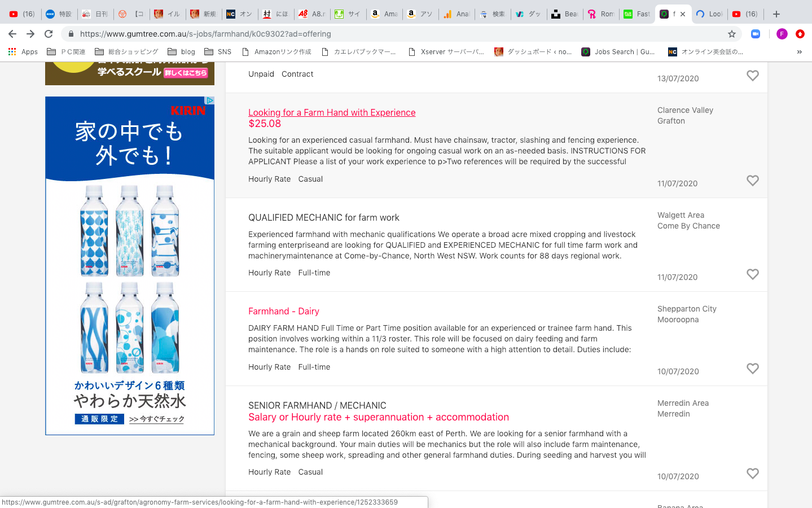The width and height of the screenshot is (812, 508).
Task: Open the Chrome profile avatar
Action: [782, 34]
